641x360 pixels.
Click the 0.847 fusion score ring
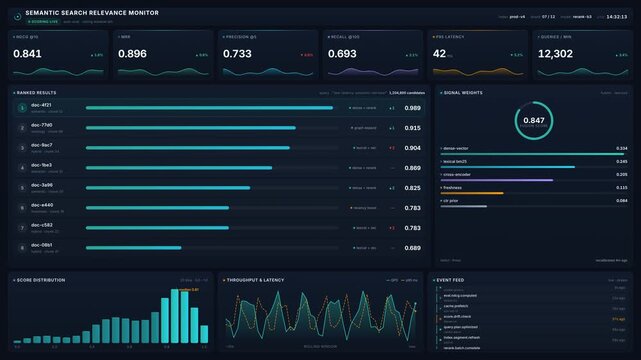point(533,121)
